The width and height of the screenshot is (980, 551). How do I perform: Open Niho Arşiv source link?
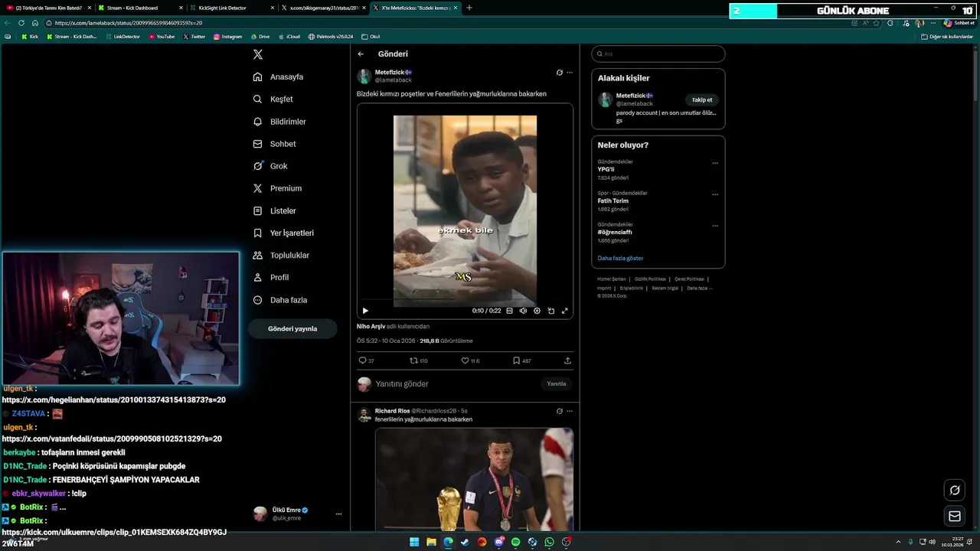pyautogui.click(x=371, y=326)
